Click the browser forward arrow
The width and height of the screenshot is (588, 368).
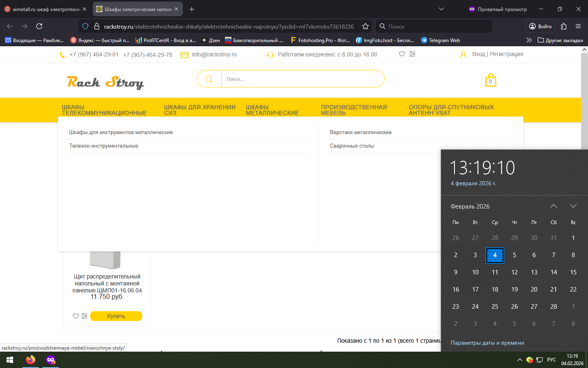point(24,26)
